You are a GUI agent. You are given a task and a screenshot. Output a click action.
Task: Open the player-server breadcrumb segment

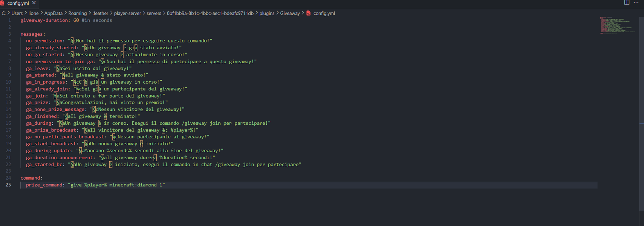tap(127, 13)
